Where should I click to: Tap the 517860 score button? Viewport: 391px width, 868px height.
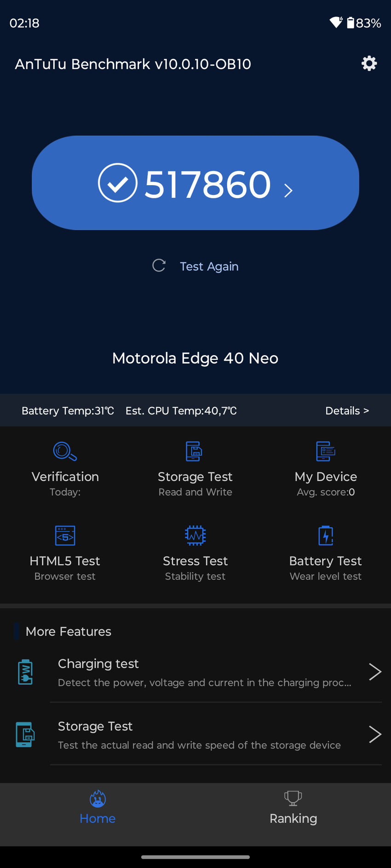click(x=207, y=184)
